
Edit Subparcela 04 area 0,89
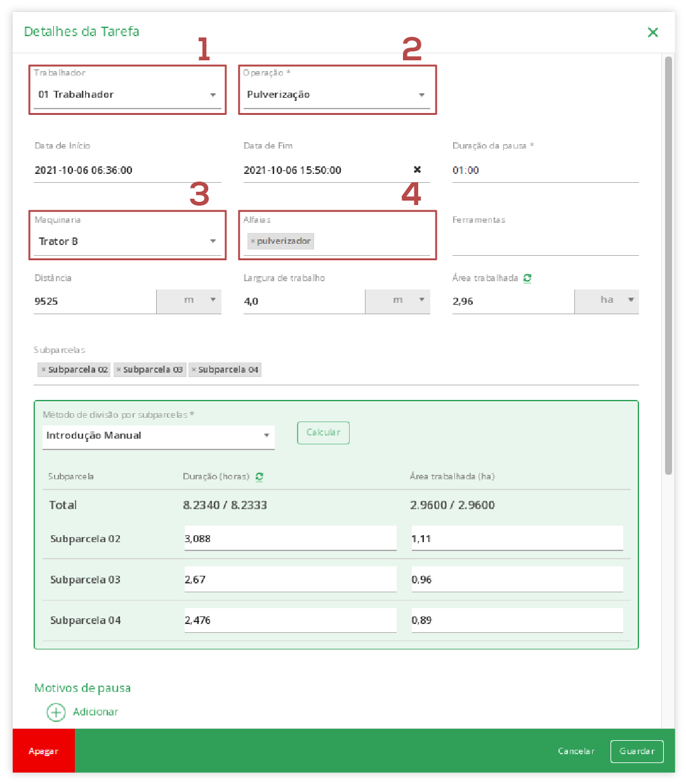coord(517,620)
